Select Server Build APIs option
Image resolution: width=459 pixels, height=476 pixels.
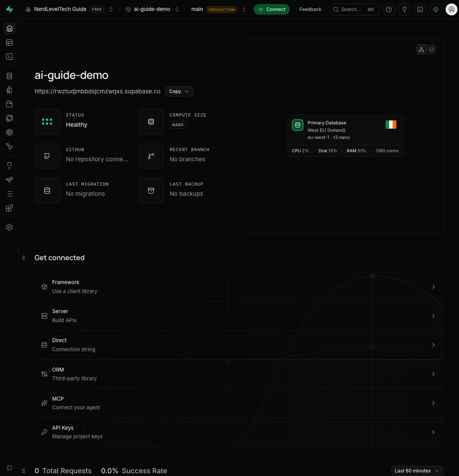click(239, 316)
